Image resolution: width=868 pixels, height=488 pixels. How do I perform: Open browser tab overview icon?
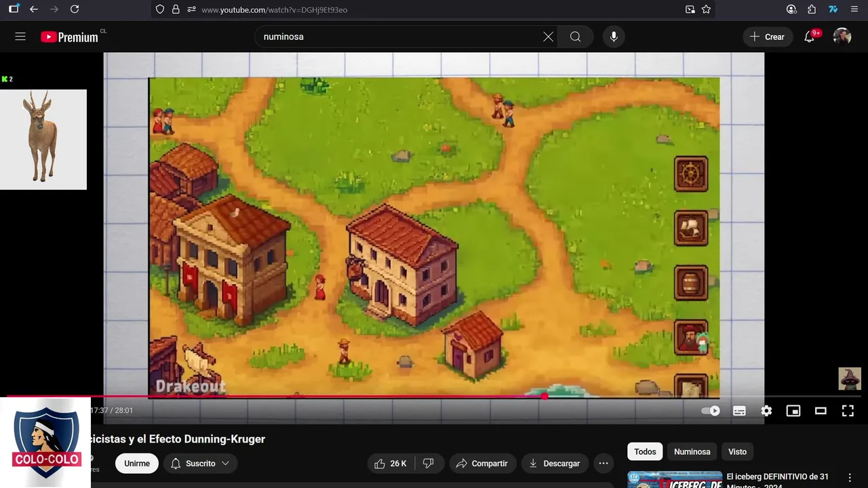point(14,9)
